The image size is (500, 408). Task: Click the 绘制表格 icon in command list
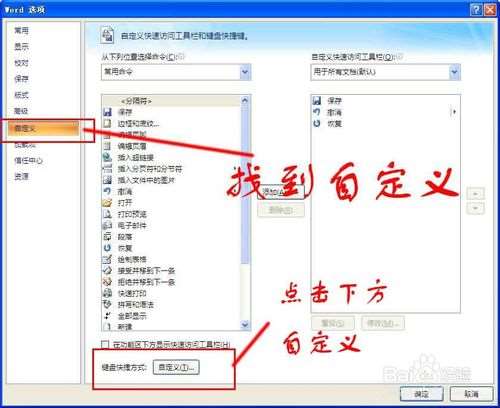coord(107,259)
